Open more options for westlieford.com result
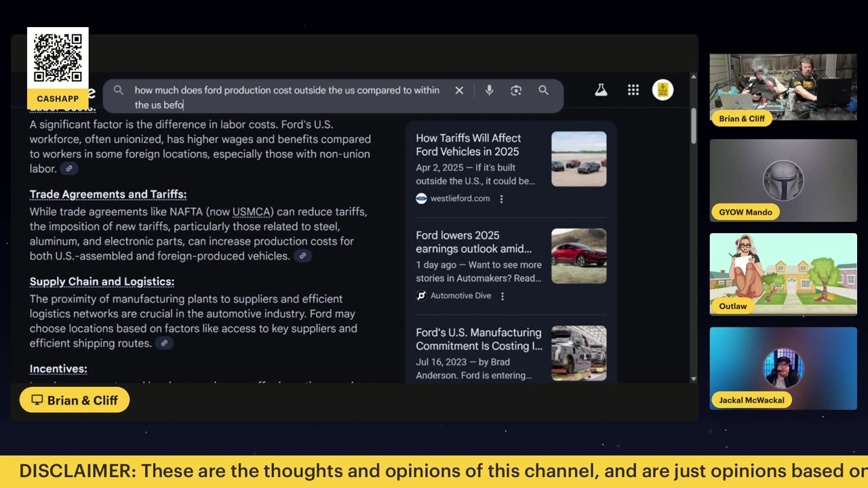Image resolution: width=868 pixels, height=488 pixels. tap(502, 199)
